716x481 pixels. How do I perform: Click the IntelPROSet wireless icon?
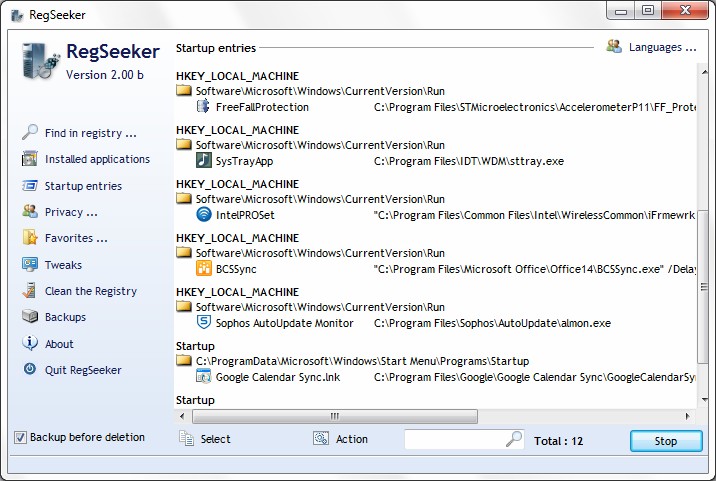[204, 214]
